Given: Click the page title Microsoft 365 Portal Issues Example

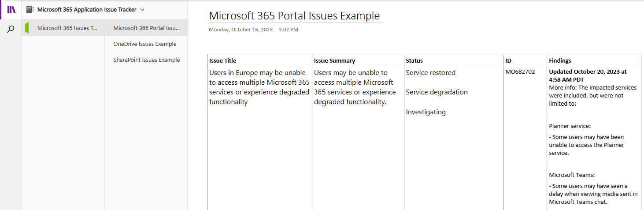Looking at the screenshot, I should pos(294,16).
